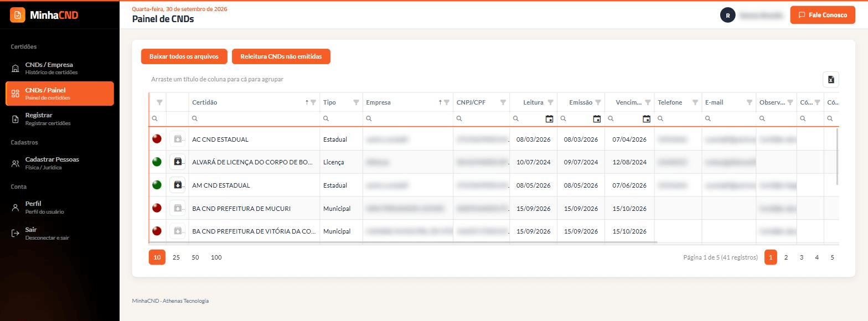Open the header filter funnel of the CNPJ/CPF column
The image size is (868, 321).
503,102
